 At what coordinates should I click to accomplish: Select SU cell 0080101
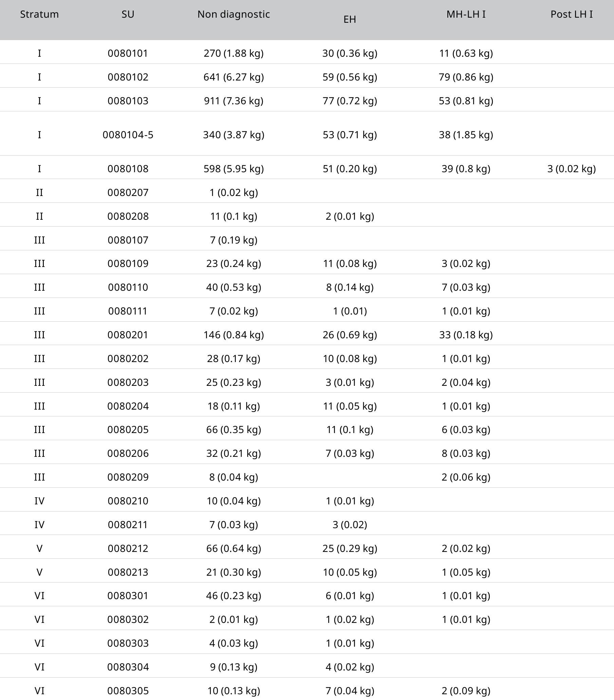pyautogui.click(x=128, y=53)
